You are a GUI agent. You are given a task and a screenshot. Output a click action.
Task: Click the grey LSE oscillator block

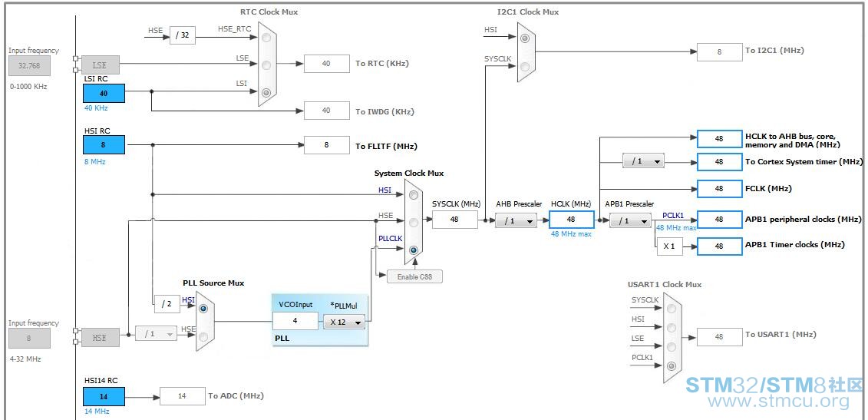coord(100,64)
